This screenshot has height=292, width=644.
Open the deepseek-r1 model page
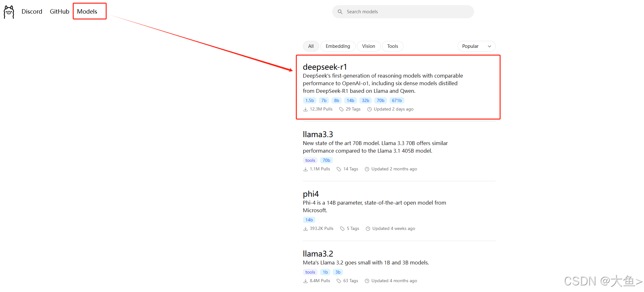(x=325, y=67)
